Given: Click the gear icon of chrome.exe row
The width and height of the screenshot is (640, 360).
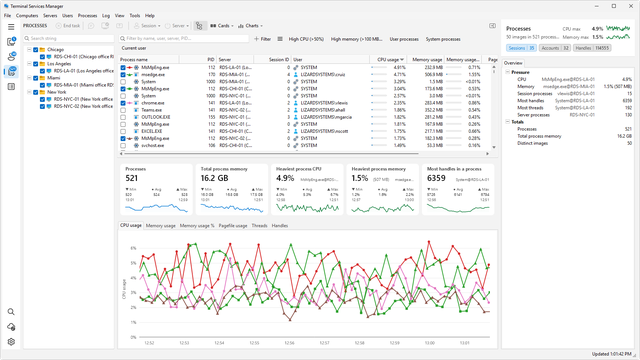Looking at the screenshot, I should click(x=137, y=103).
